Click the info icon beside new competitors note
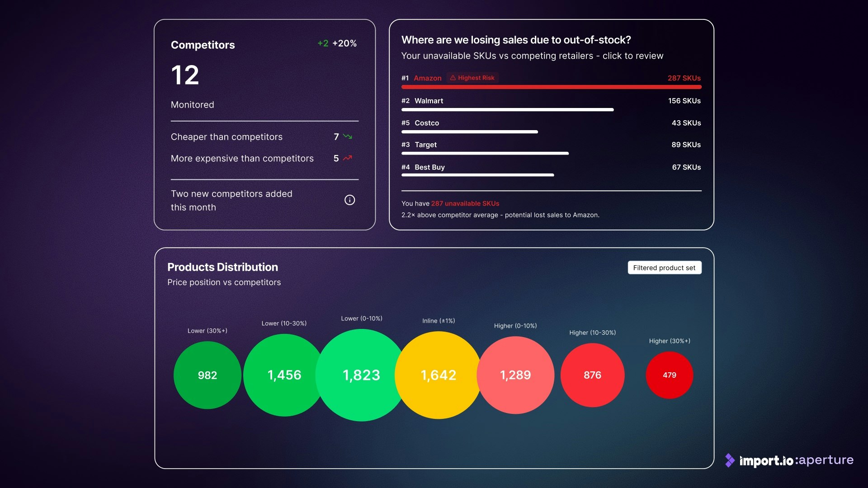 click(349, 200)
